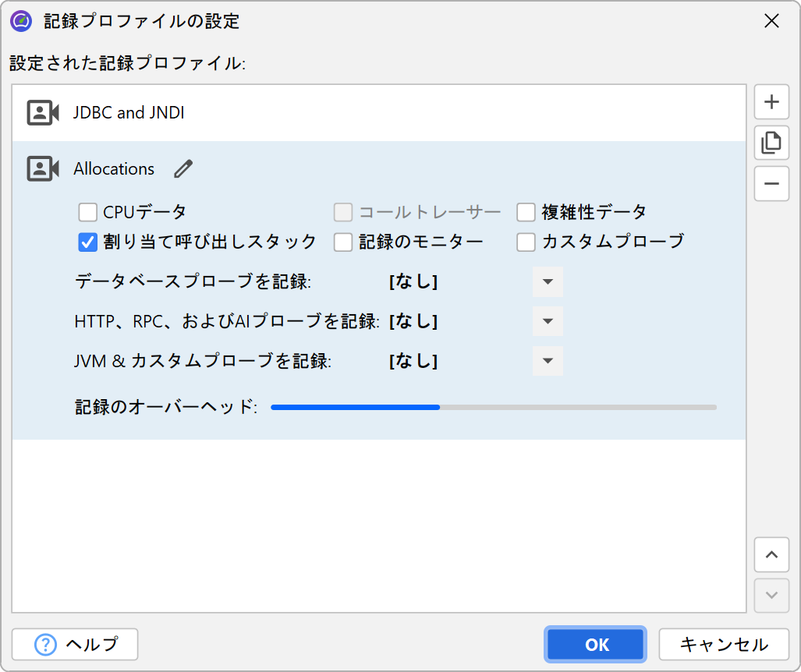This screenshot has width=801, height=672.
Task: Open the データベースプローブを記録 dropdown
Action: click(x=548, y=282)
